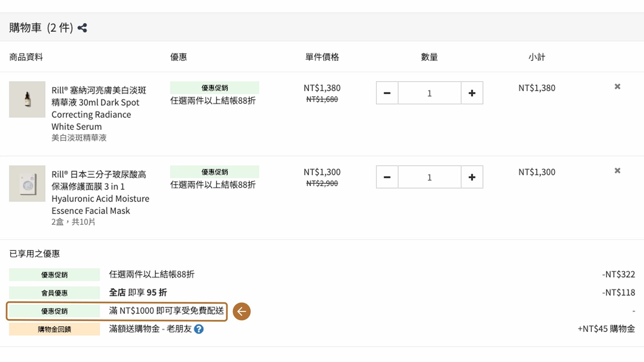Click the 會員優惠 95折 promotion tag
Viewport: 644px width, 362px height.
pos(54,293)
